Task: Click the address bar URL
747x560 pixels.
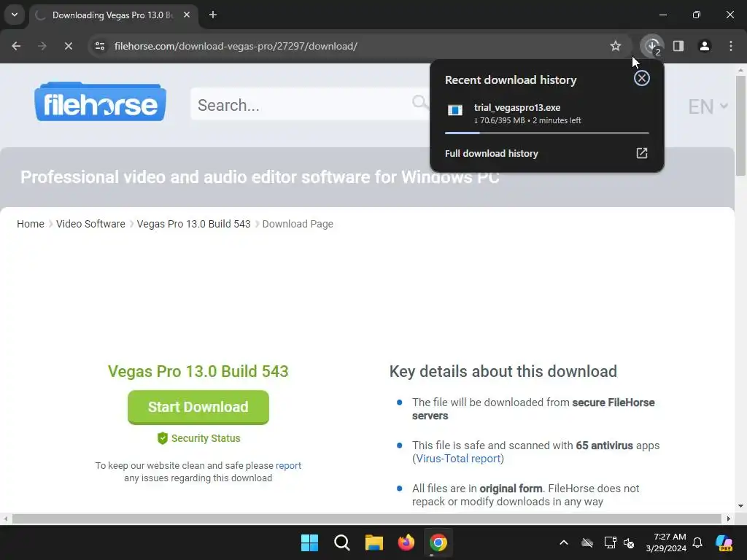Action: (x=236, y=46)
